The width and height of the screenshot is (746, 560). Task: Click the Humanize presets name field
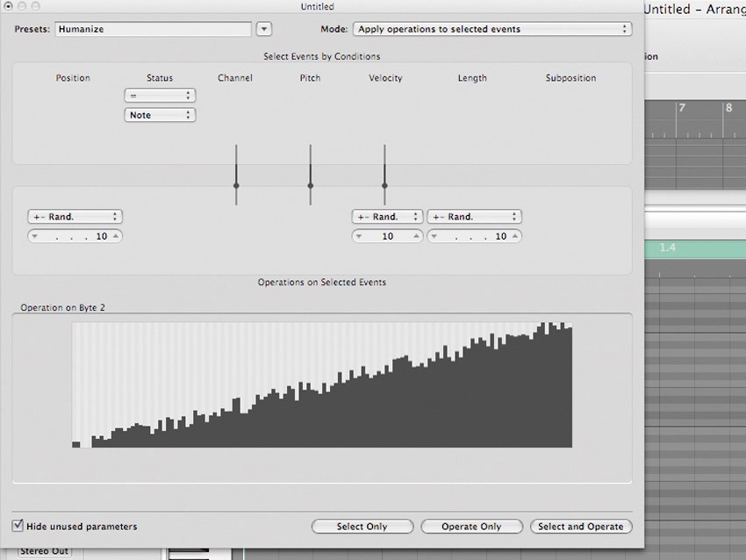[x=154, y=29]
